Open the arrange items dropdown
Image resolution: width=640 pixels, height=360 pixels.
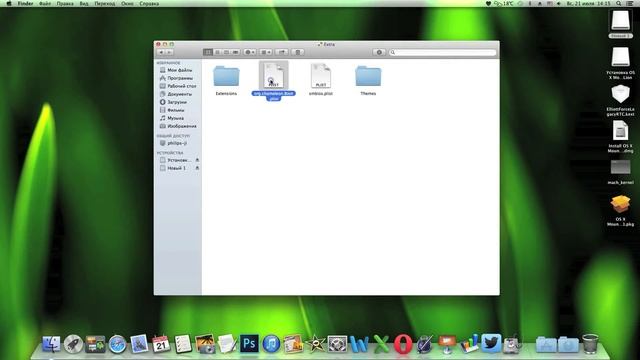point(265,52)
